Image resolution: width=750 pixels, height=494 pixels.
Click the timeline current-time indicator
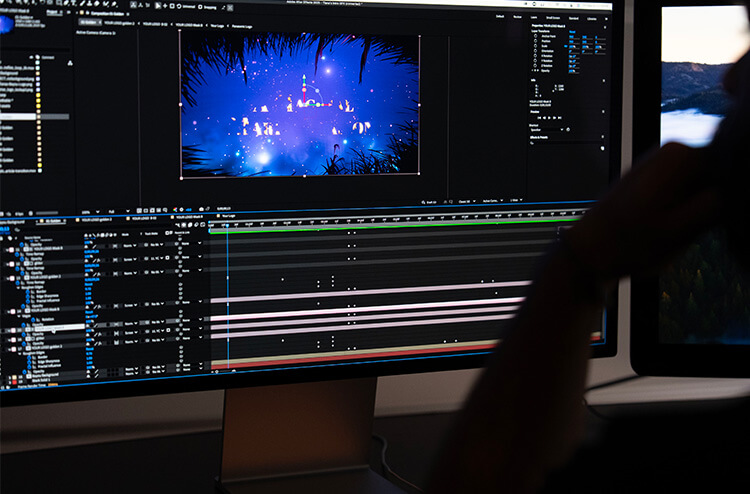(227, 225)
